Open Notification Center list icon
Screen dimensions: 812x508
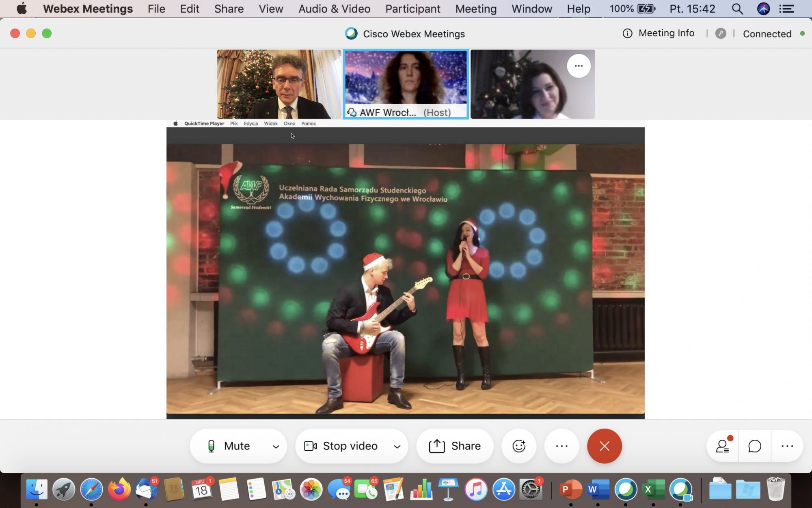[787, 9]
